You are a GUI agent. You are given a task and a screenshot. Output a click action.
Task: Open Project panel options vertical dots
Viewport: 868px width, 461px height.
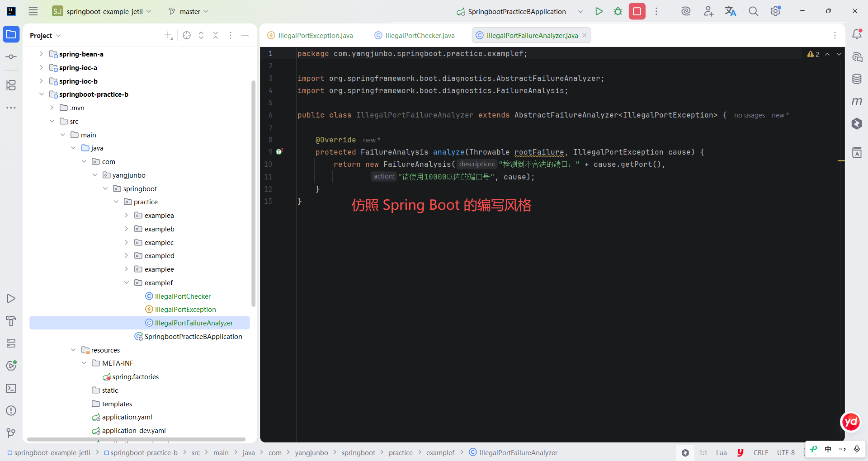231,35
